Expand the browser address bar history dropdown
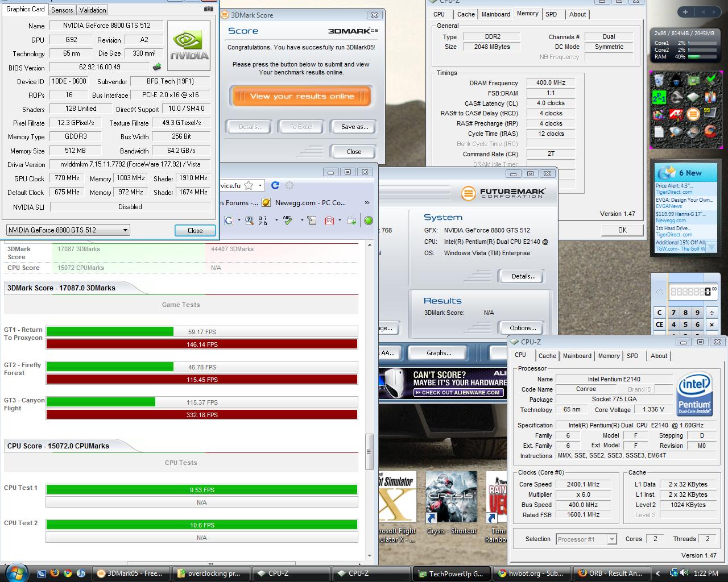The width and height of the screenshot is (728, 582). pyautogui.click(x=260, y=185)
